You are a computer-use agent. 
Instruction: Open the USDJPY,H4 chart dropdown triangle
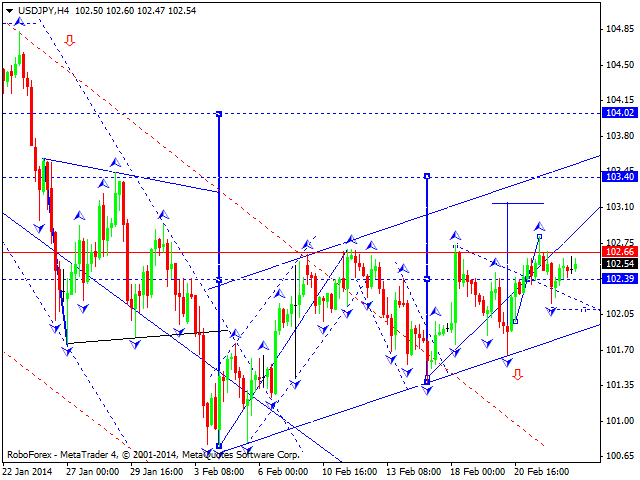8,9
